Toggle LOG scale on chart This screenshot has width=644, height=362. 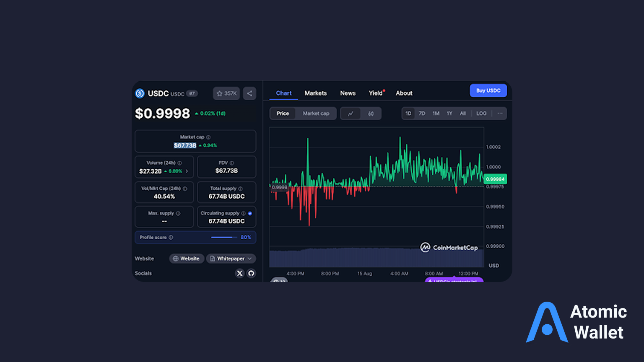point(481,114)
